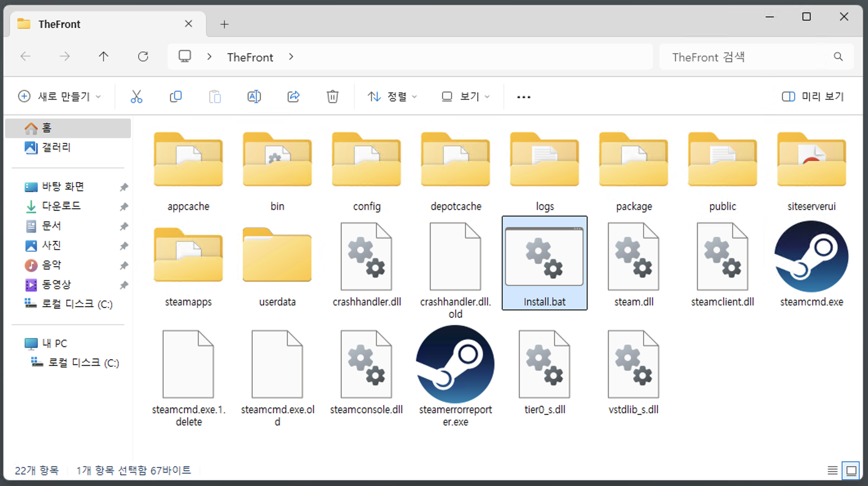Select the siteserverui folder
This screenshot has width=868, height=486.
click(812, 172)
